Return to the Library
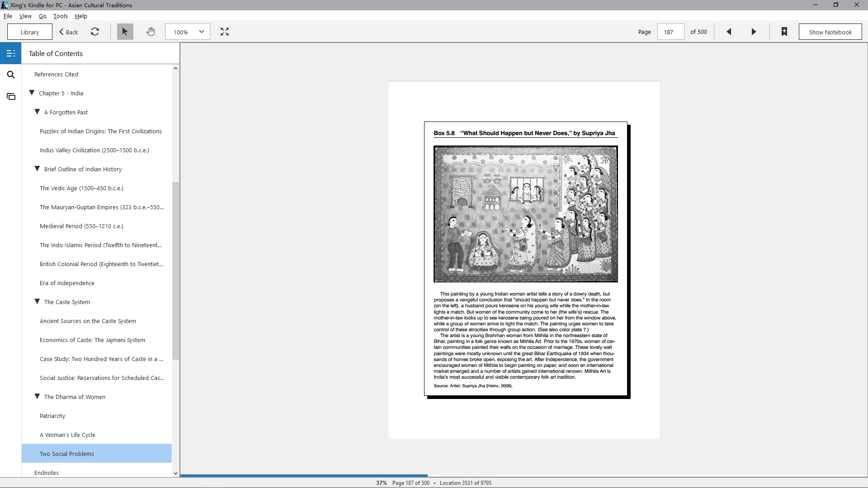The width and height of the screenshot is (868, 488). [x=30, y=32]
